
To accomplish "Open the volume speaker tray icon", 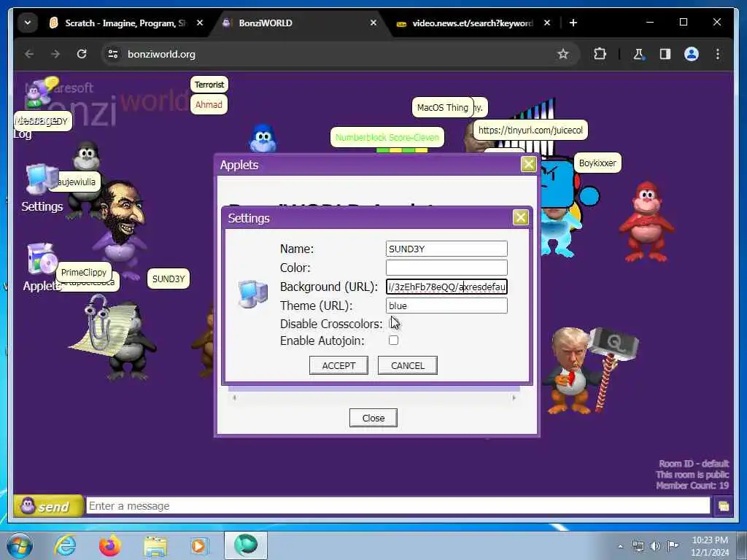I will [x=656, y=546].
